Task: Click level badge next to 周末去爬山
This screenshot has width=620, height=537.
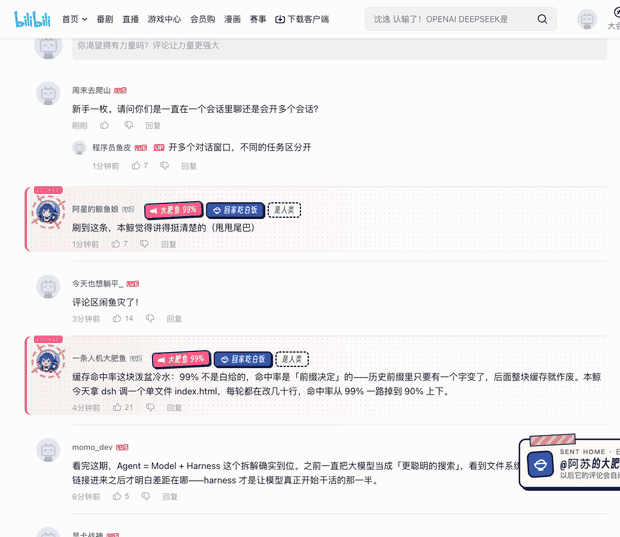Action: 120,91
